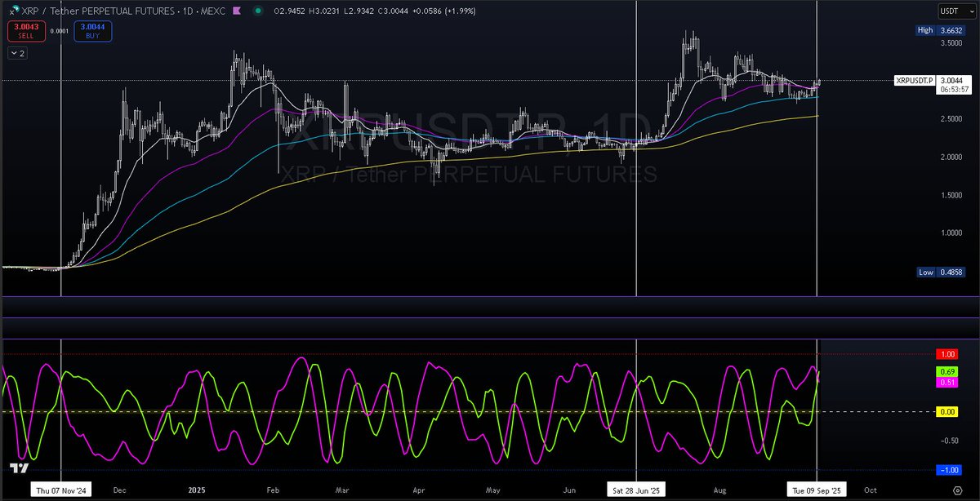Expand the collapsed panel showing 2
The width and height of the screenshot is (980, 501).
16,53
